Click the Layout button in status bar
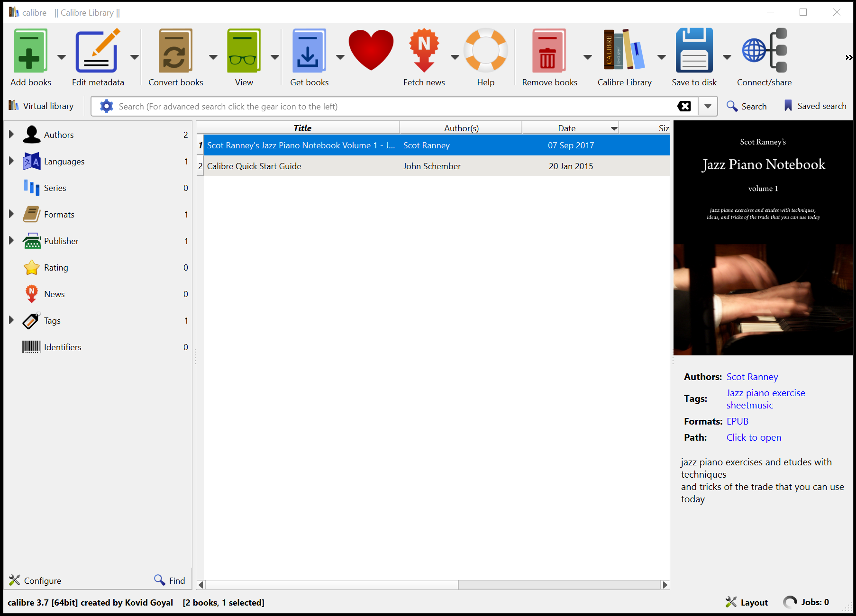 tap(747, 602)
